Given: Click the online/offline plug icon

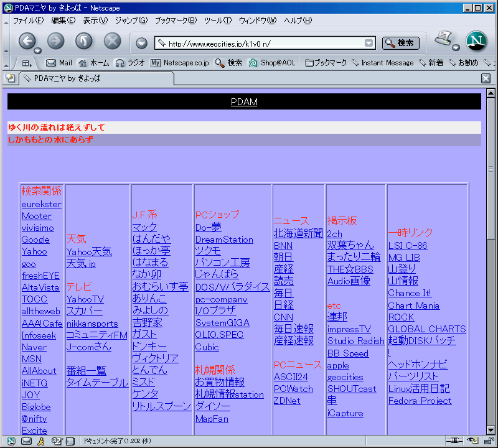Looking at the screenshot, I should (x=454, y=441).
